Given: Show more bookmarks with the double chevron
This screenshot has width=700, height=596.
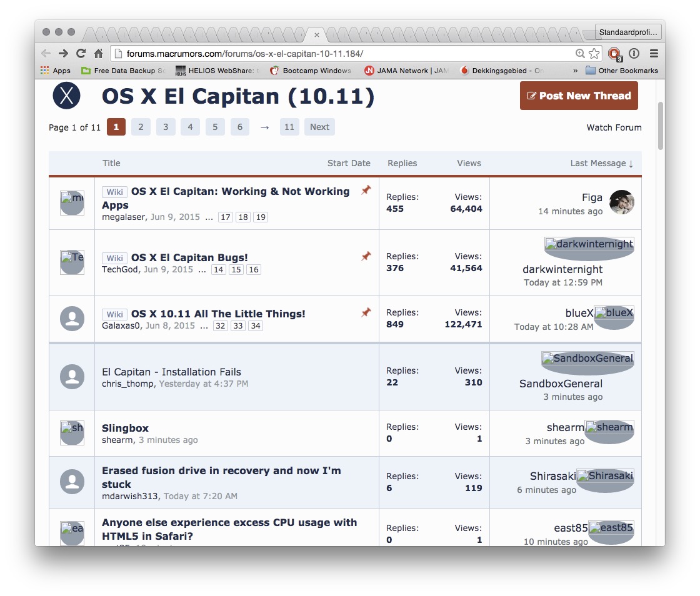Looking at the screenshot, I should pyautogui.click(x=575, y=71).
